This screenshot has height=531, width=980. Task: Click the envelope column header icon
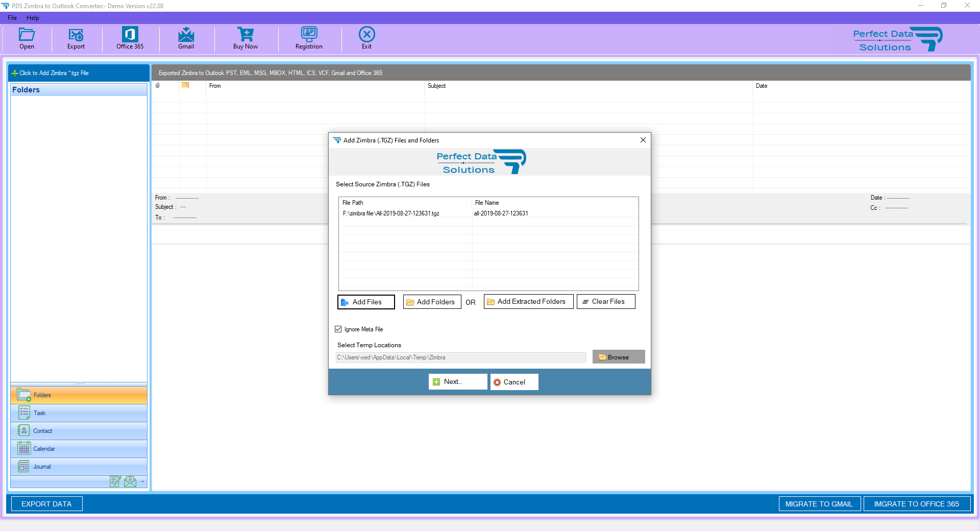tap(185, 85)
